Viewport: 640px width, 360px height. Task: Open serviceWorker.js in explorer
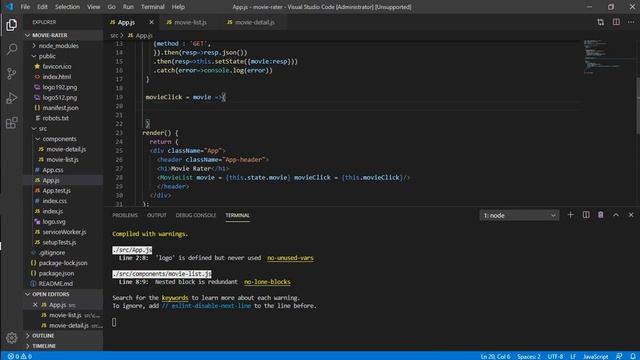64,232
